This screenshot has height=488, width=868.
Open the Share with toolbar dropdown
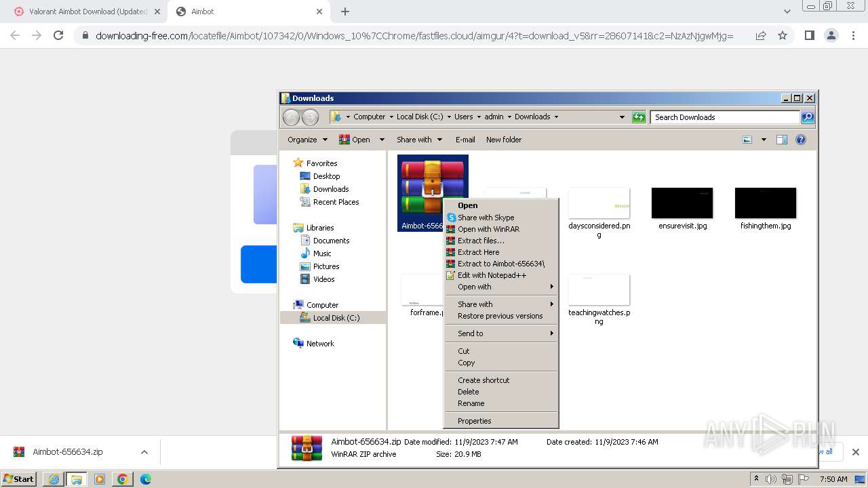419,140
